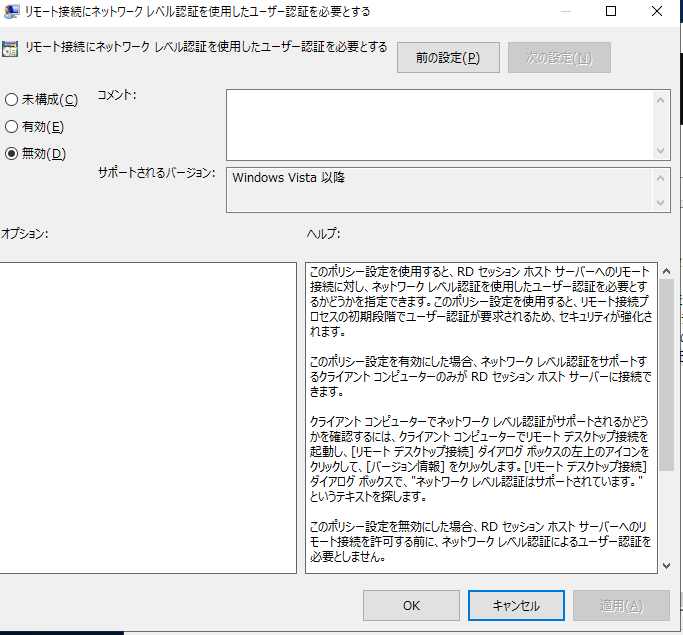Click the ヘルプ: label
Image resolution: width=683 pixels, height=635 pixels.
(x=323, y=234)
